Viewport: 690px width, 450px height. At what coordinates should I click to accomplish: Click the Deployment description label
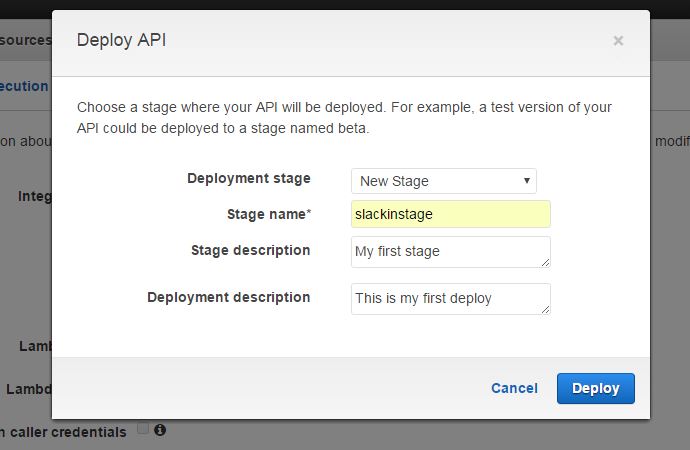228,297
